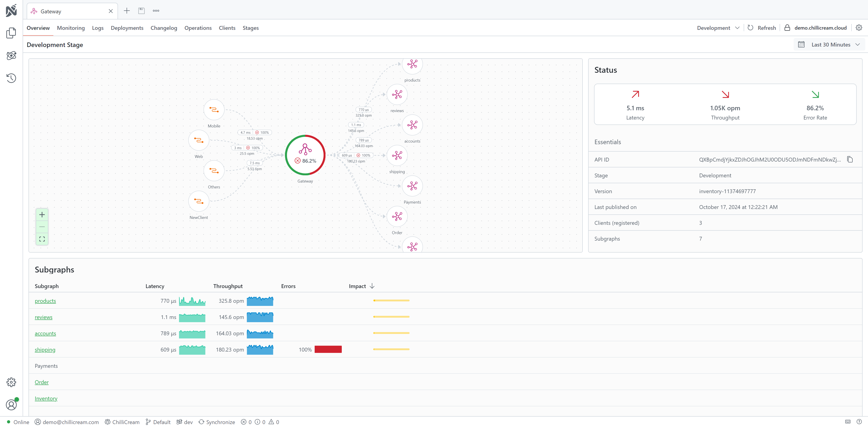Viewport: 868px width, 427px height.
Task: Open the products subgraph link
Action: tap(45, 301)
